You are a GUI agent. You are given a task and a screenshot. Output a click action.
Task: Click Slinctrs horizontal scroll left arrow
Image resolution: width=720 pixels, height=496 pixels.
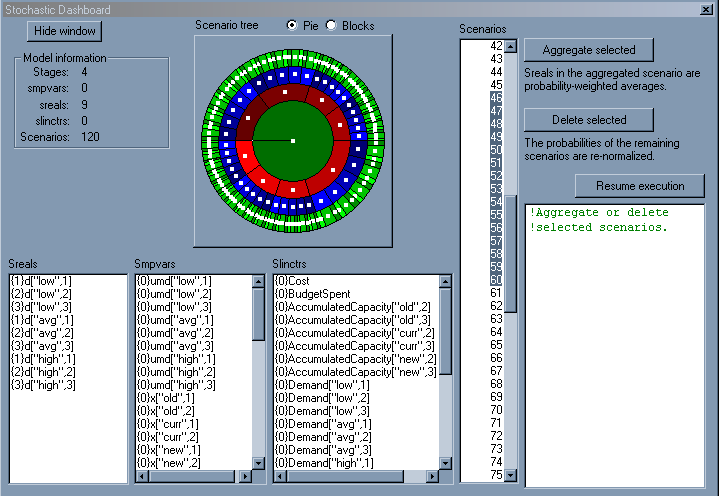(281, 476)
